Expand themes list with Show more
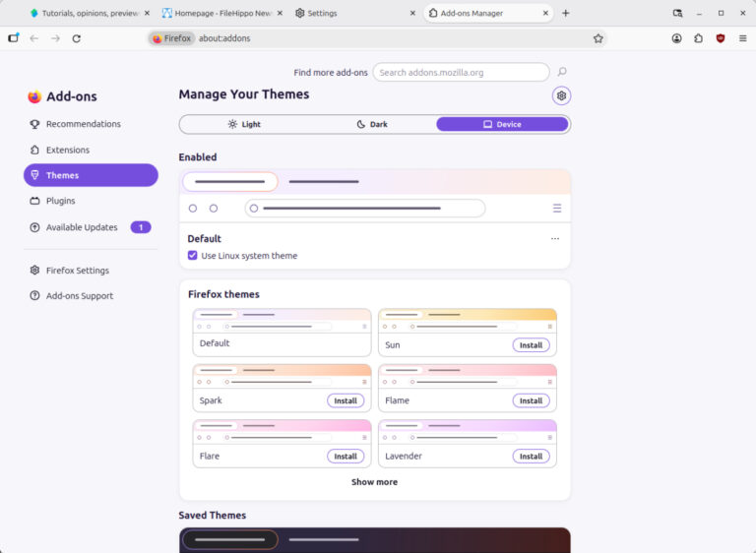Screen dimensions: 756x553 tap(374, 481)
